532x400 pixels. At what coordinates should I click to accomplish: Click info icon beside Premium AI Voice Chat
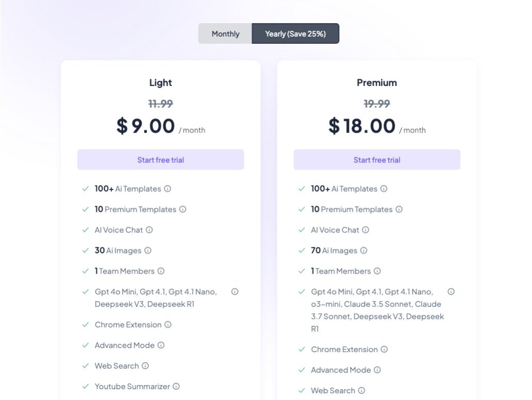click(x=365, y=230)
